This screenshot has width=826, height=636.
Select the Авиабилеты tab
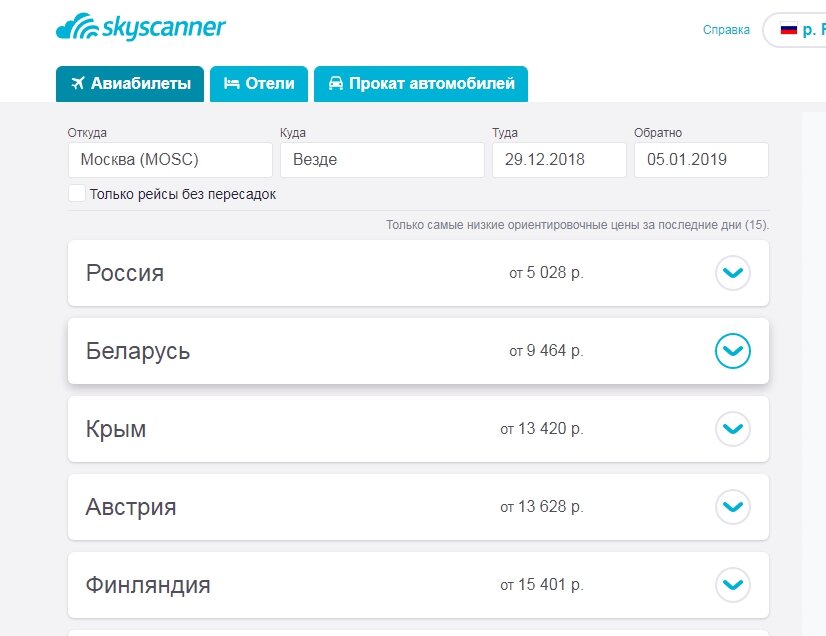(x=130, y=84)
